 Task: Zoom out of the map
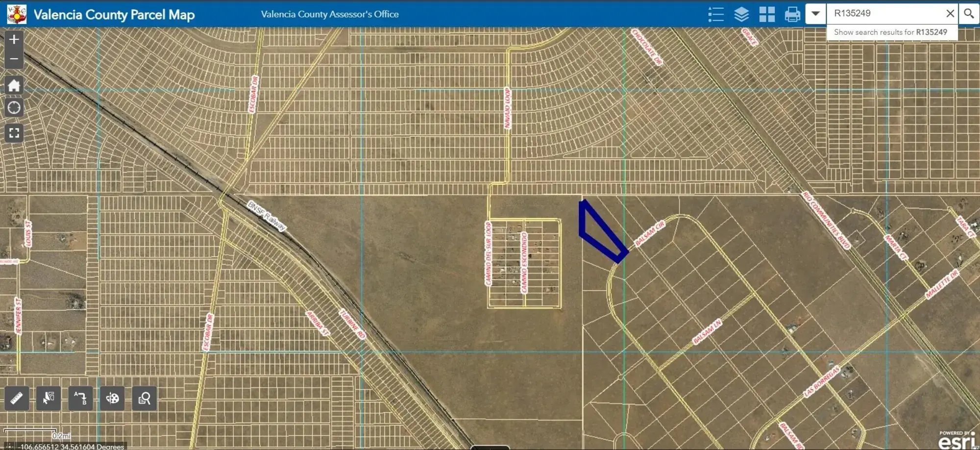[14, 59]
